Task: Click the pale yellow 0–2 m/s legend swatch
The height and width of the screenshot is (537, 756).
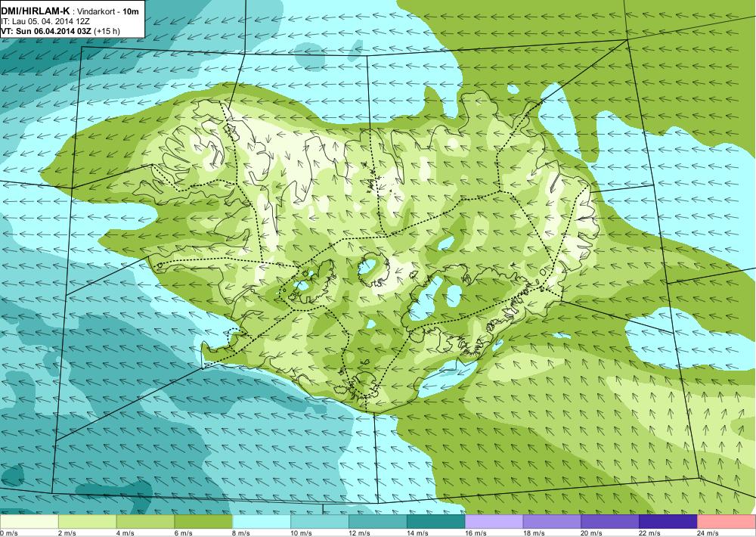Action: (x=29, y=522)
